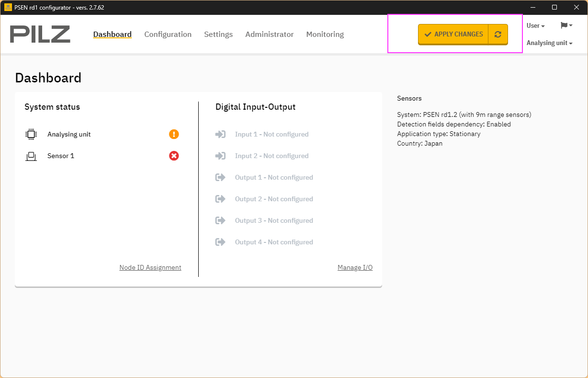Go to the Dashboard tab
588x378 pixels.
pyautogui.click(x=113, y=34)
